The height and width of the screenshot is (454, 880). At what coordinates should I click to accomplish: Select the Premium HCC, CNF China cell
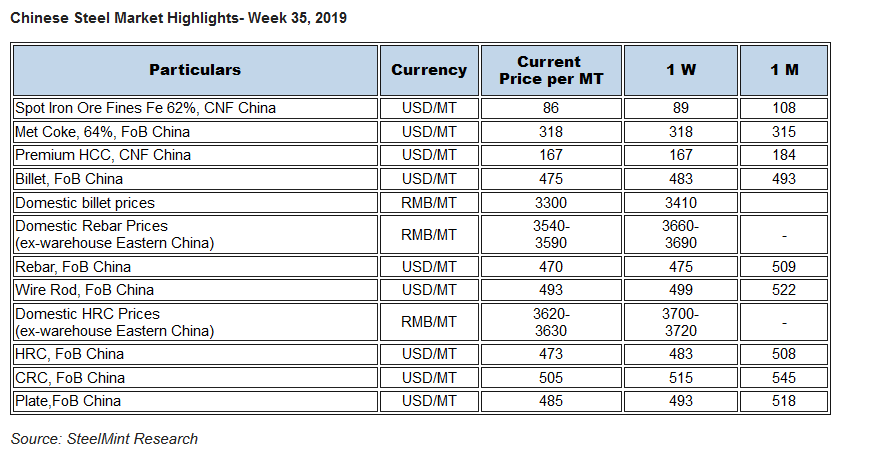pyautogui.click(x=195, y=155)
